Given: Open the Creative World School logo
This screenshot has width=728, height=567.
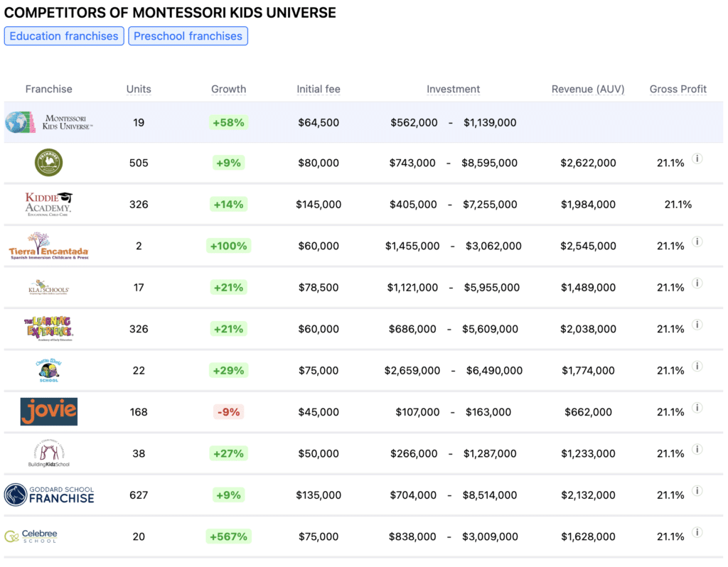Looking at the screenshot, I should click(49, 370).
